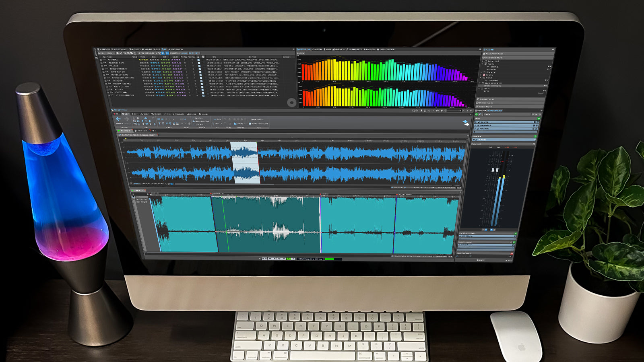Click the CD disc icon below track list

tap(292, 103)
